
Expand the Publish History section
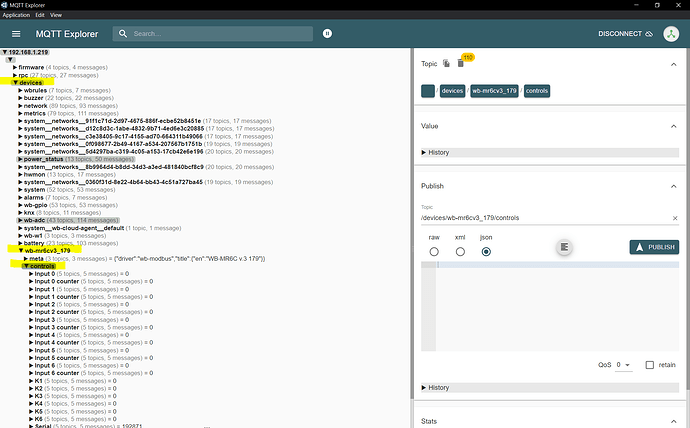550,388
